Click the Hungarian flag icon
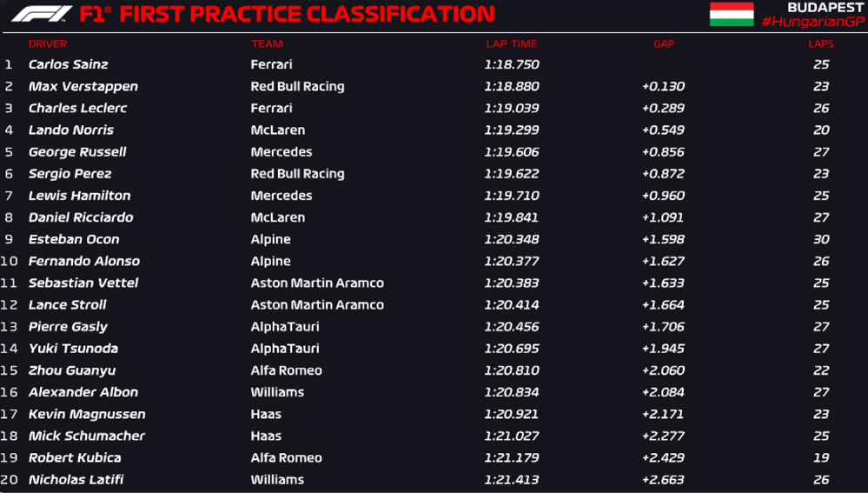The image size is (868, 493). click(x=732, y=14)
